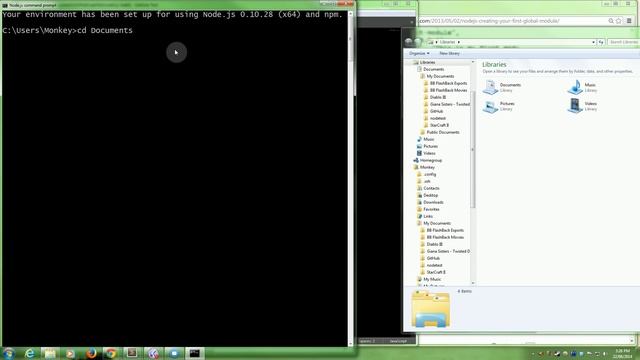Click the refresh button beside the Explorer address bar
Image resolution: width=640 pixels, height=360 pixels.
pos(601,42)
